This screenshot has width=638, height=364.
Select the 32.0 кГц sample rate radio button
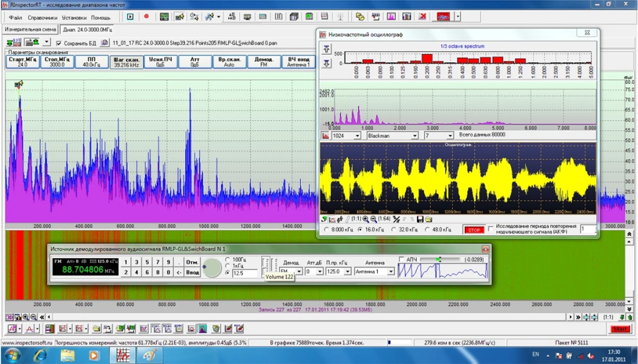pos(394,230)
